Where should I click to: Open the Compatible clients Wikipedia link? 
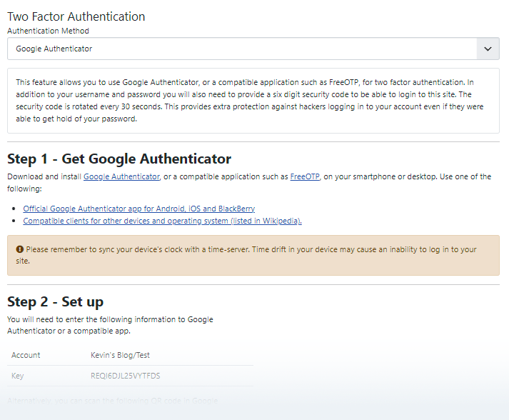pos(162,221)
